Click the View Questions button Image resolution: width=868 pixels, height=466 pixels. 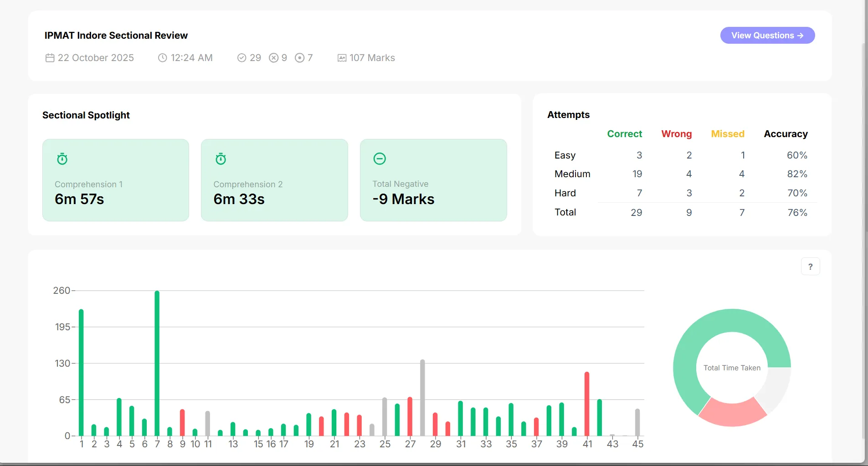(767, 36)
